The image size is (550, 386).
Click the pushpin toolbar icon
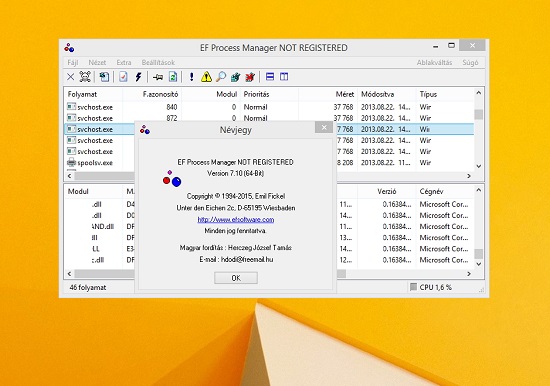point(158,77)
